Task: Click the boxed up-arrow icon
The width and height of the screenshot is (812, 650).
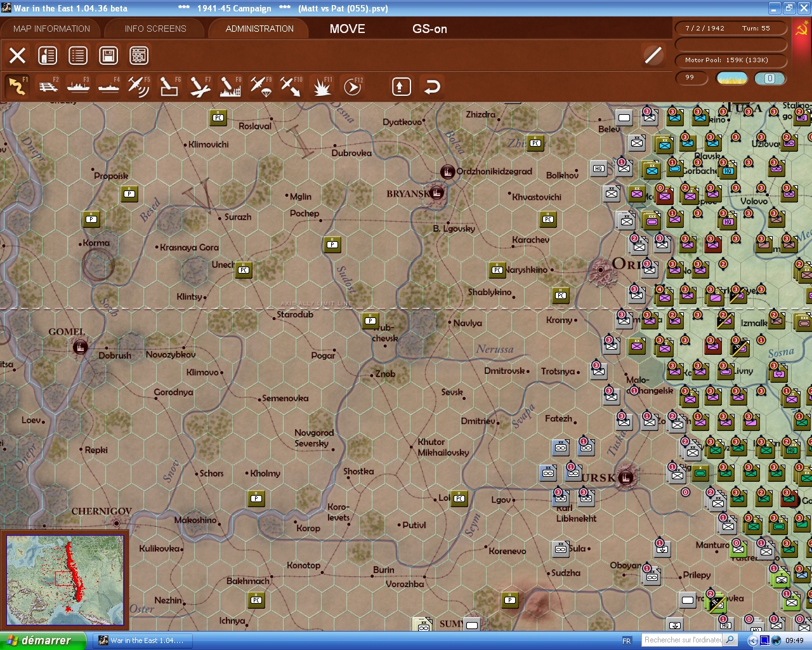Action: click(x=401, y=86)
